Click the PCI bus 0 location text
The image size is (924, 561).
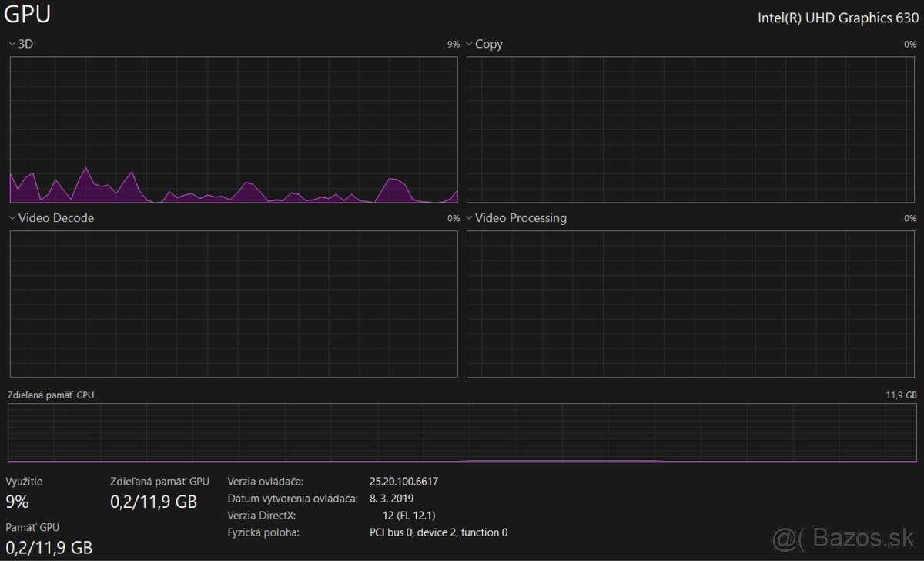click(438, 532)
